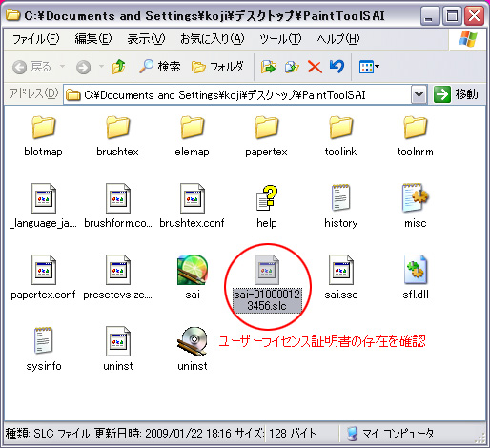The image size is (490, 448).
Task: Select the uninst disc program icon
Action: click(193, 342)
